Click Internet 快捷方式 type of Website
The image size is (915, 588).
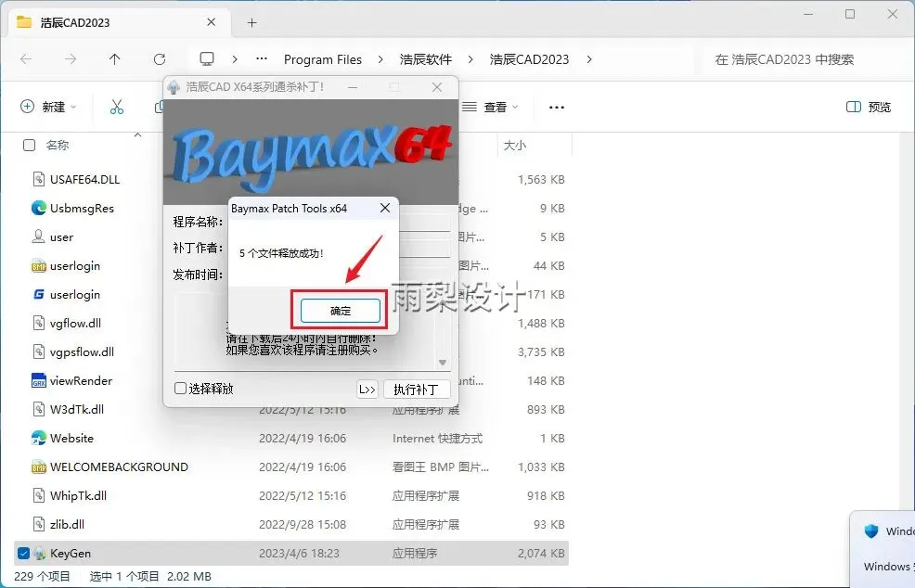click(438, 438)
